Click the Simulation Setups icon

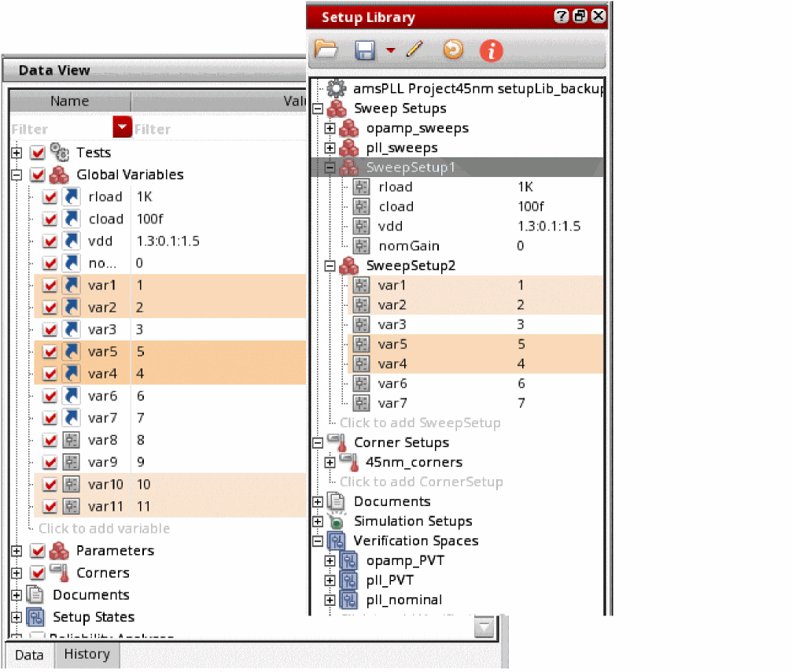(336, 521)
